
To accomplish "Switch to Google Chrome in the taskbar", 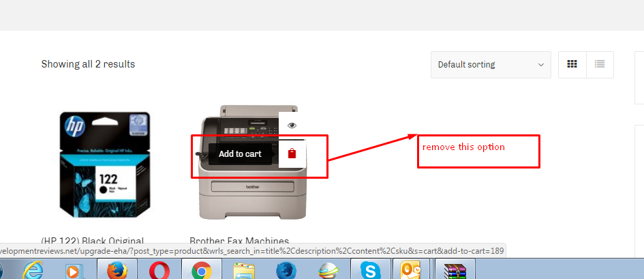I will coord(201,271).
